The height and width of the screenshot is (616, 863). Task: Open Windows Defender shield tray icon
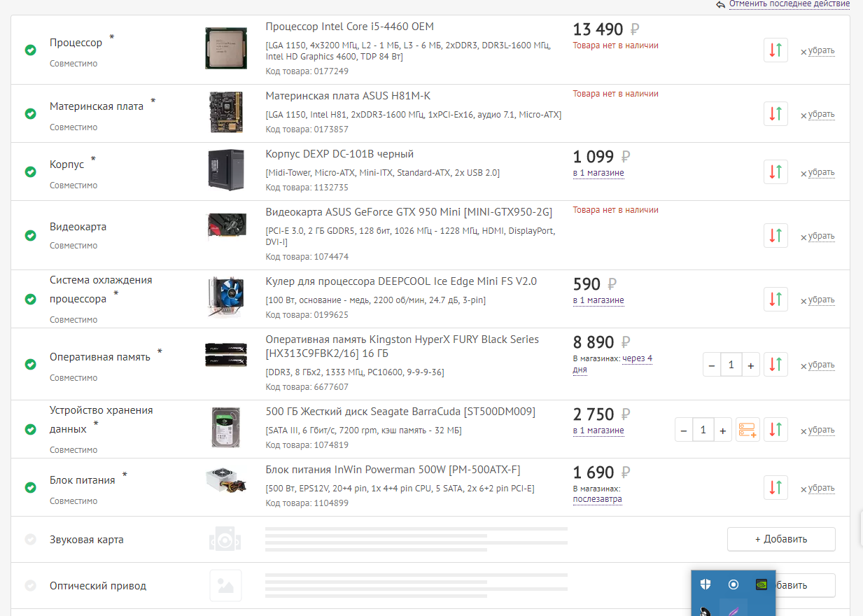pos(706,584)
